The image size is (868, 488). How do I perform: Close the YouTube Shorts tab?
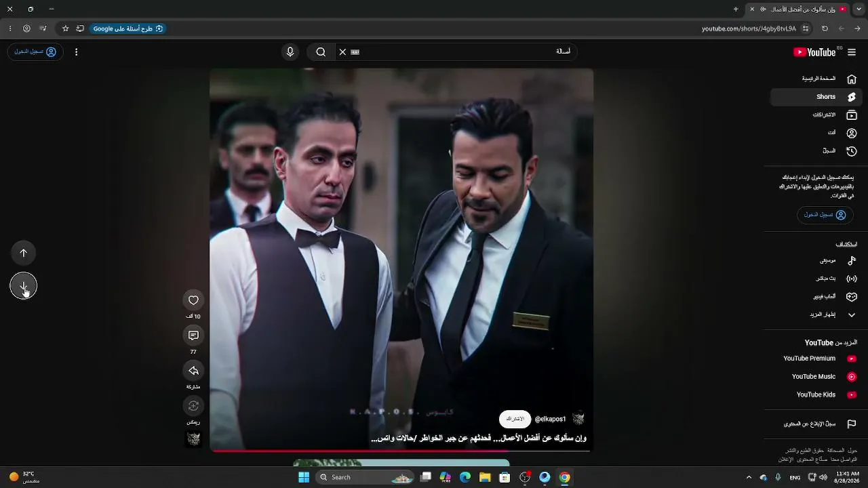coord(752,9)
